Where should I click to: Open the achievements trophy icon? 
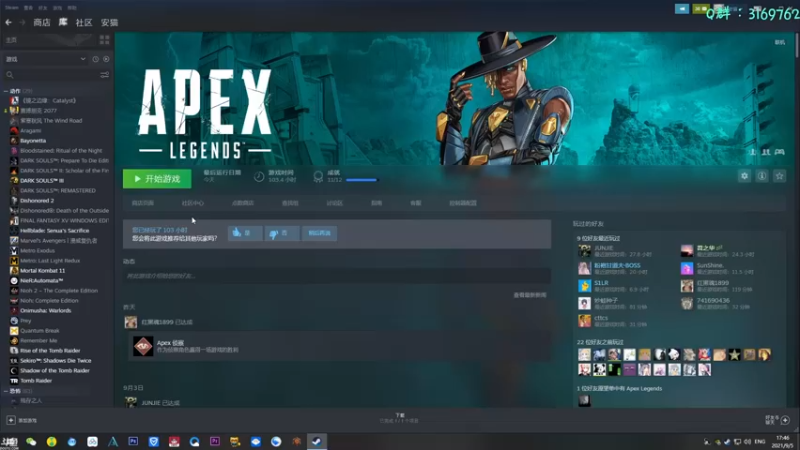tap(318, 177)
